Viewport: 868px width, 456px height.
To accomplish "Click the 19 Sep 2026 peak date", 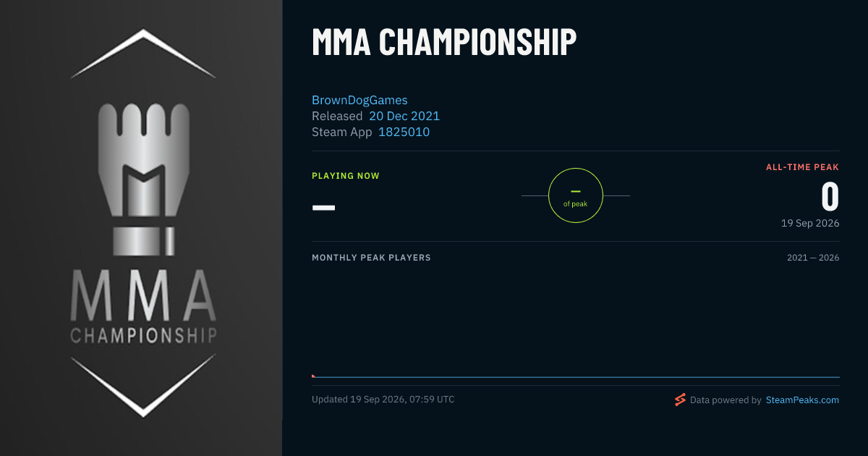I will point(810,223).
